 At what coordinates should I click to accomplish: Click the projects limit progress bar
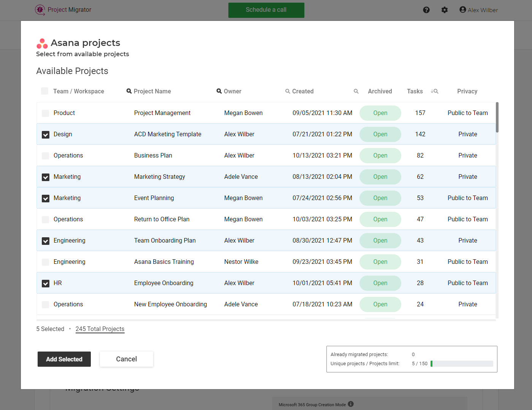coord(462,363)
